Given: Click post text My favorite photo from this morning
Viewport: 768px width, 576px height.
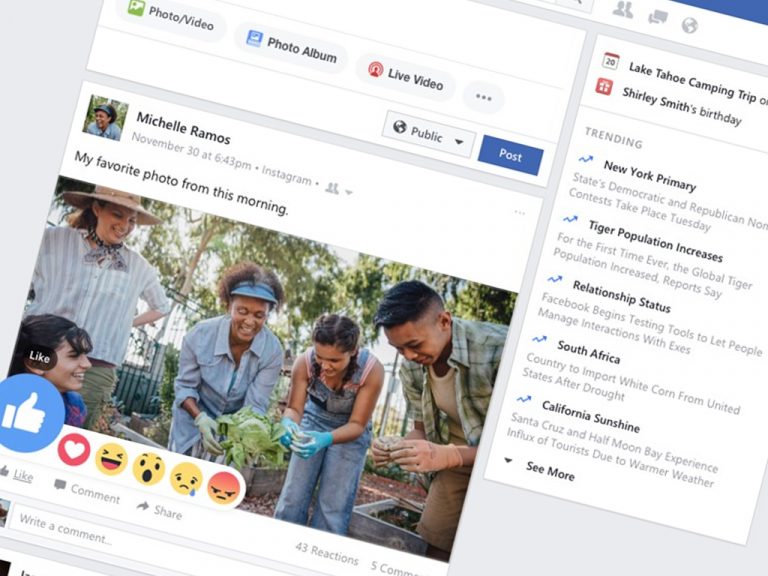Looking at the screenshot, I should (181, 183).
